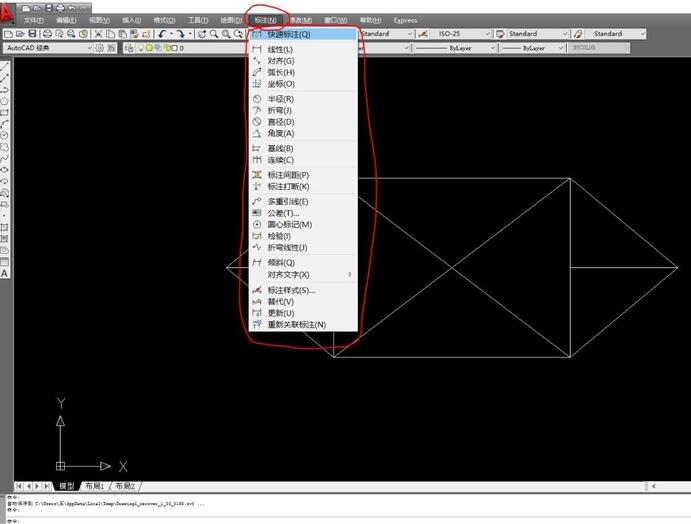Click the dimension style icon beside ISO-25
This screenshot has height=524, width=691.
click(x=423, y=33)
